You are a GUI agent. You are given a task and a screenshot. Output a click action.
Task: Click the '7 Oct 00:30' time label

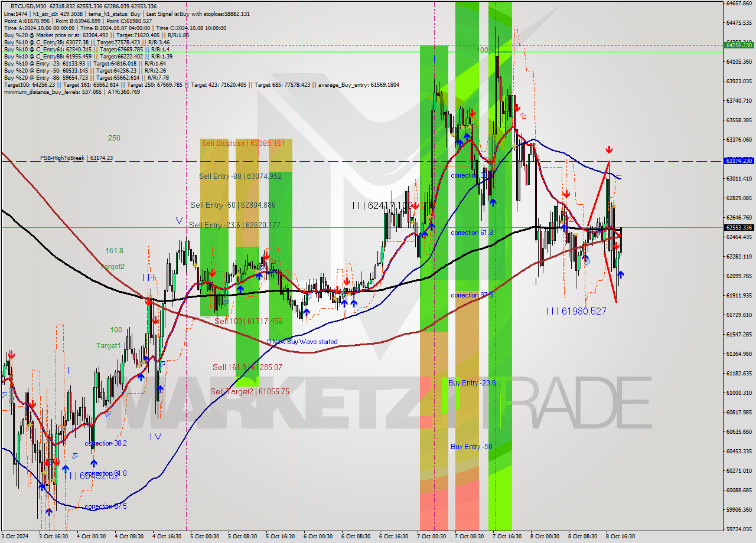(x=432, y=537)
